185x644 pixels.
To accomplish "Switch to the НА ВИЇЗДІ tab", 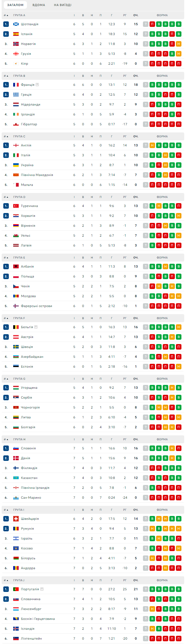I will point(63,5).
